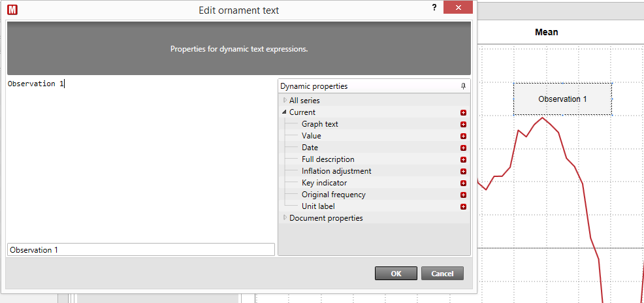The height and width of the screenshot is (303, 644).
Task: Click the Cancel button
Action: pyautogui.click(x=442, y=274)
